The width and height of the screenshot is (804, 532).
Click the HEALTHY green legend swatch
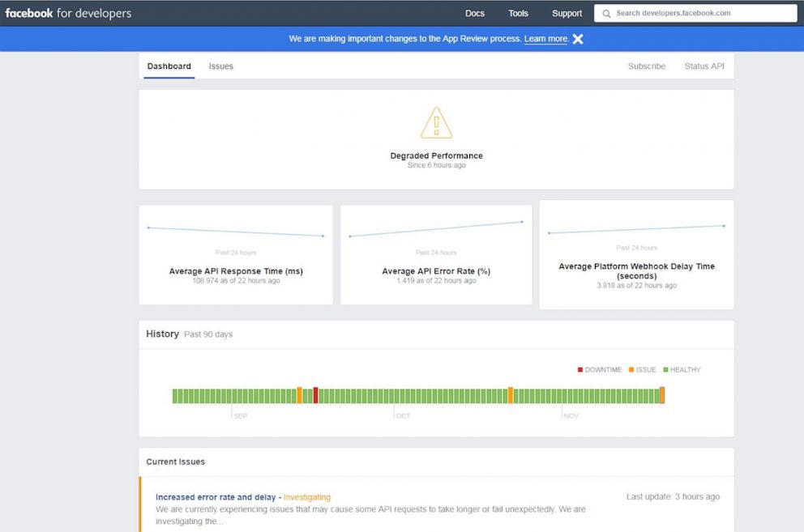(665, 369)
